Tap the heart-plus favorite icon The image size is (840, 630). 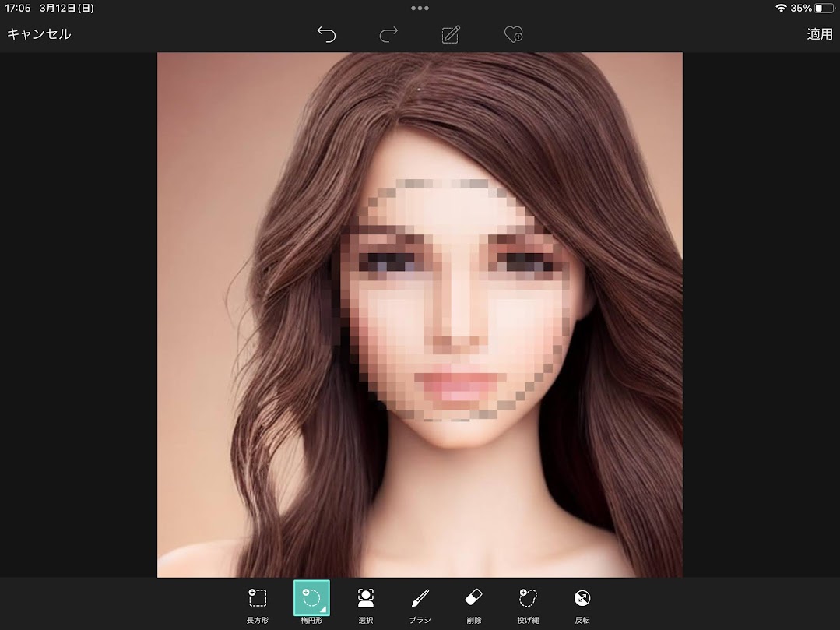513,34
